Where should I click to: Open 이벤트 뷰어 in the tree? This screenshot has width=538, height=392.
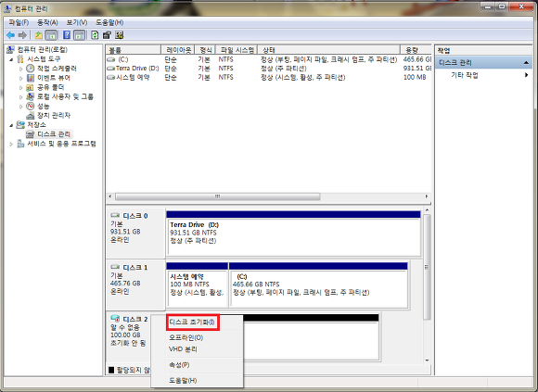53,78
